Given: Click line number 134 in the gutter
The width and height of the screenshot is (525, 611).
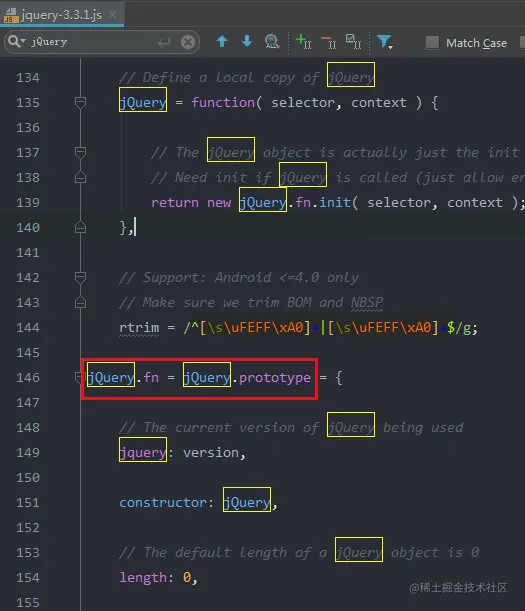Looking at the screenshot, I should coord(28,78).
